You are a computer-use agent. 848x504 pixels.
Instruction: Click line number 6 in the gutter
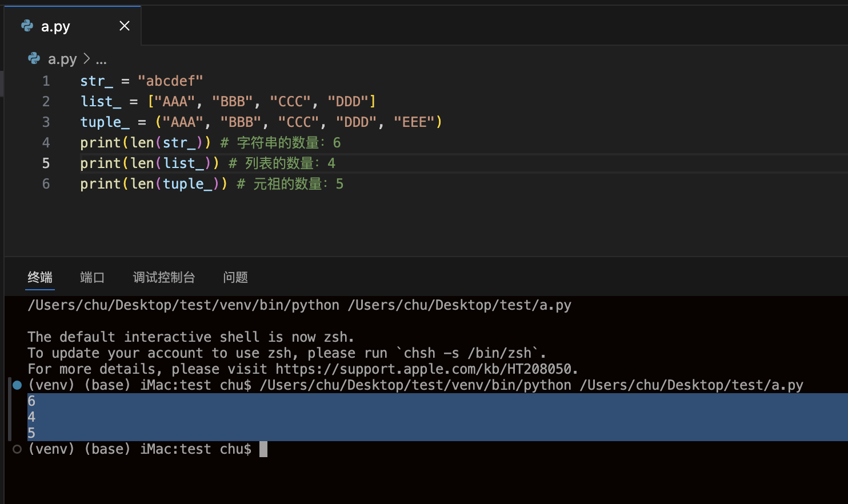pos(46,184)
